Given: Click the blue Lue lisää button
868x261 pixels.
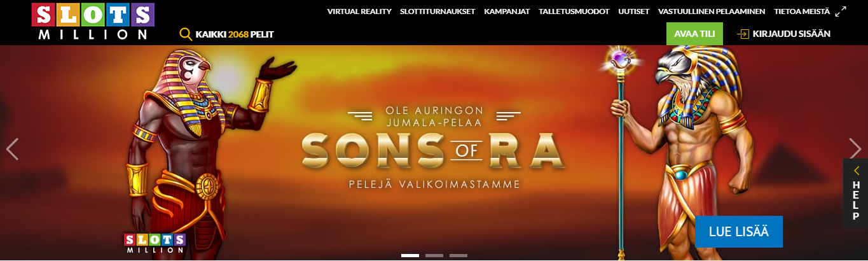Looking at the screenshot, I should [738, 232].
